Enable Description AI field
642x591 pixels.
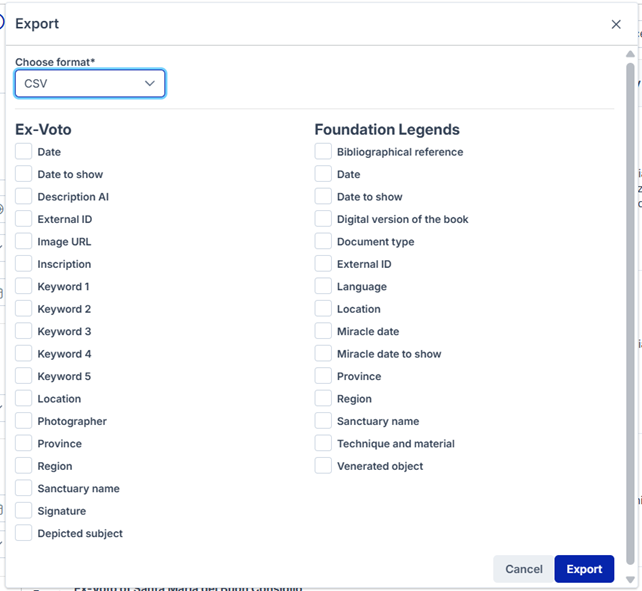pyautogui.click(x=24, y=197)
